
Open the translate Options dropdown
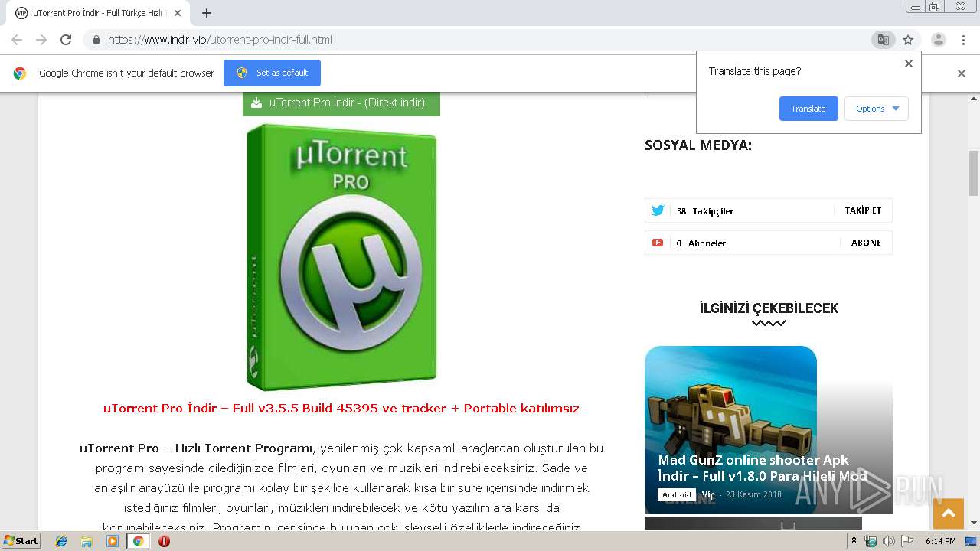pos(877,109)
